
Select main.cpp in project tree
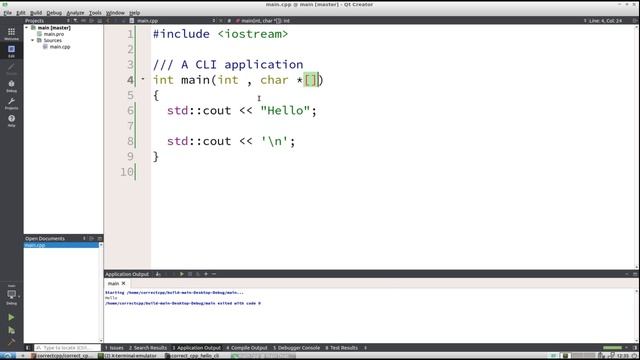coord(60,47)
